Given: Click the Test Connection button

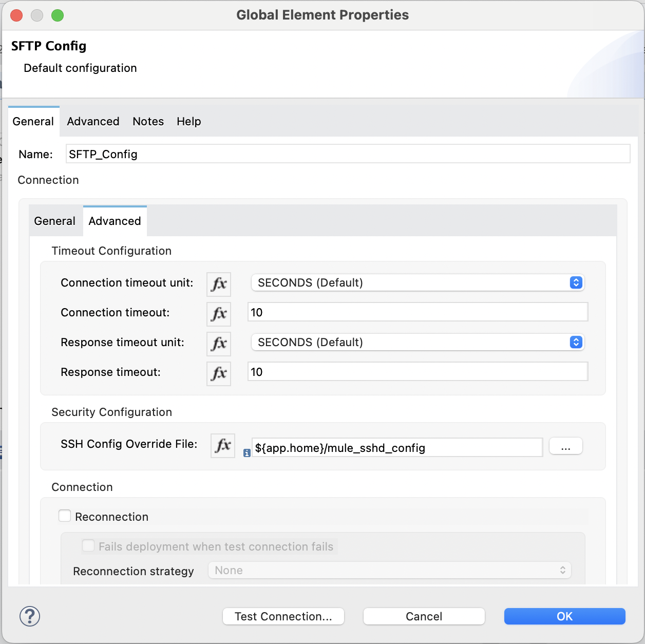Looking at the screenshot, I should coord(283,616).
